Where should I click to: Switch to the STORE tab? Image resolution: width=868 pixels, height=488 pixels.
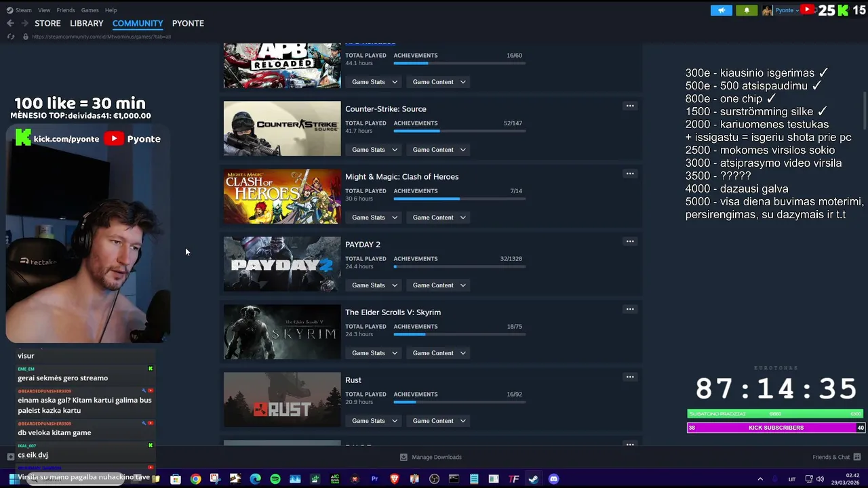(47, 23)
